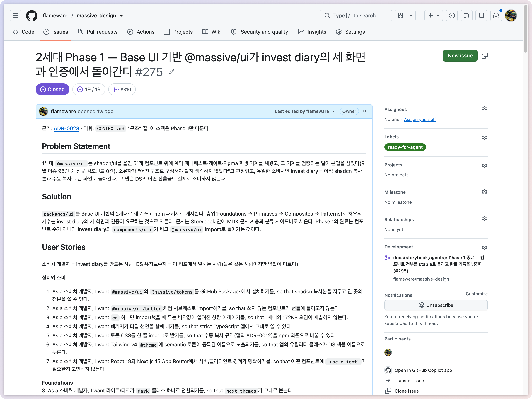This screenshot has height=399, width=532.
Task: Open the flameware owner link
Action: (55, 16)
